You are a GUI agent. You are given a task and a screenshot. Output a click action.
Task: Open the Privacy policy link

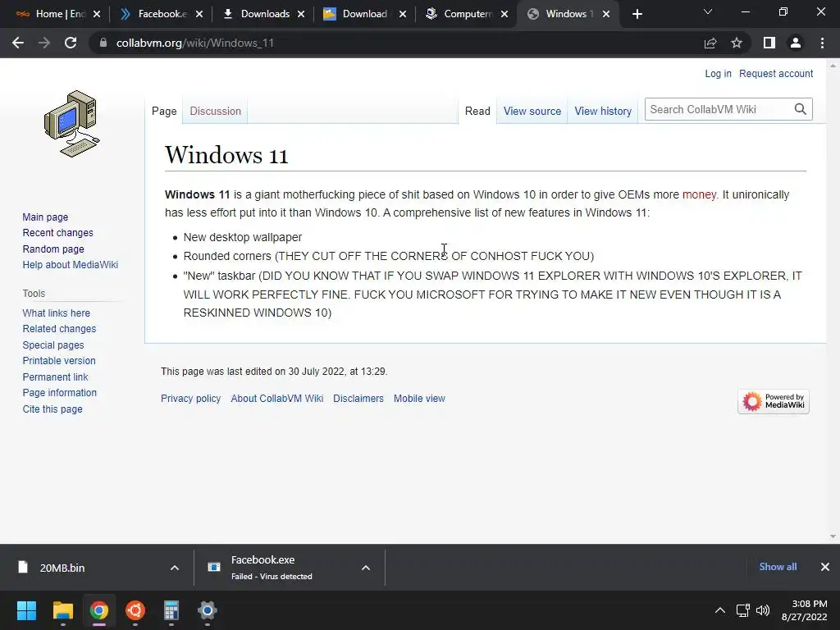tap(190, 399)
